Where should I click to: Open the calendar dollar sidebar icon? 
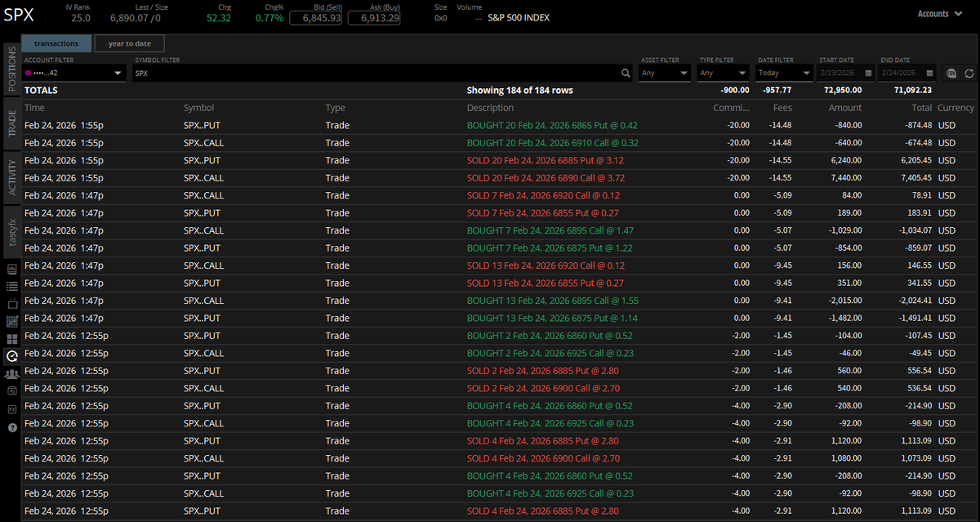tap(12, 391)
